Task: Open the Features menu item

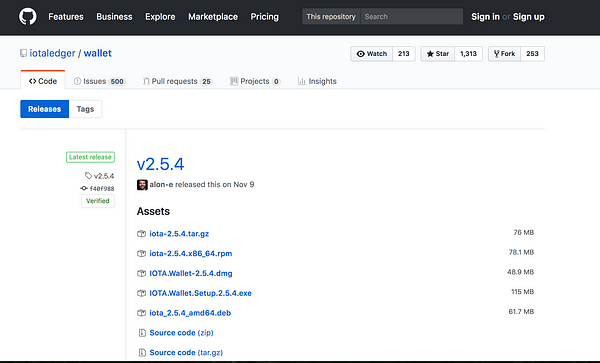Action: (66, 17)
